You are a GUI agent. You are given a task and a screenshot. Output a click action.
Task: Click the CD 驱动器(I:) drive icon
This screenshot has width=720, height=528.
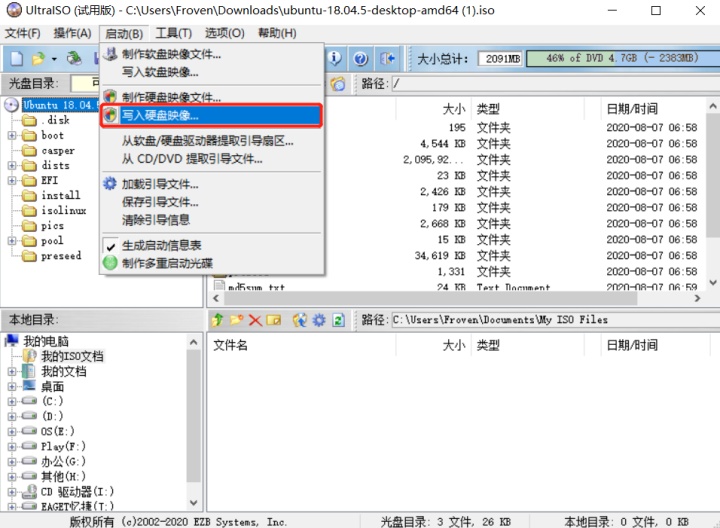30,492
